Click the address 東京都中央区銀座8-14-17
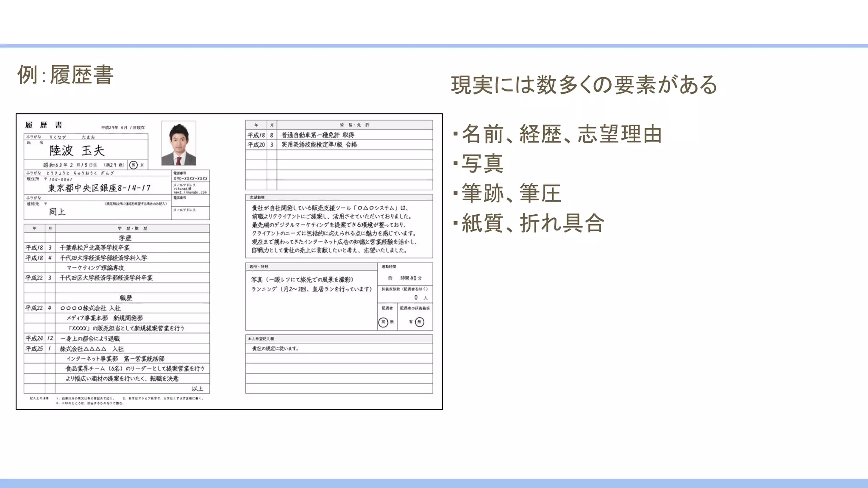 tap(99, 188)
